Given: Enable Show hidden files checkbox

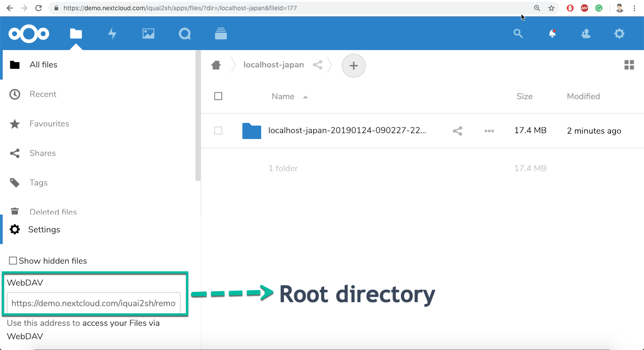Looking at the screenshot, I should [x=13, y=261].
